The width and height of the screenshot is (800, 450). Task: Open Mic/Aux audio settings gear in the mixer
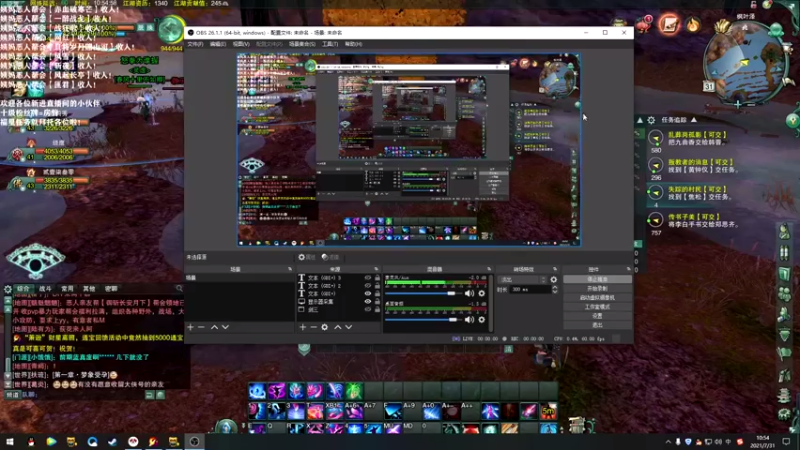coord(481,293)
